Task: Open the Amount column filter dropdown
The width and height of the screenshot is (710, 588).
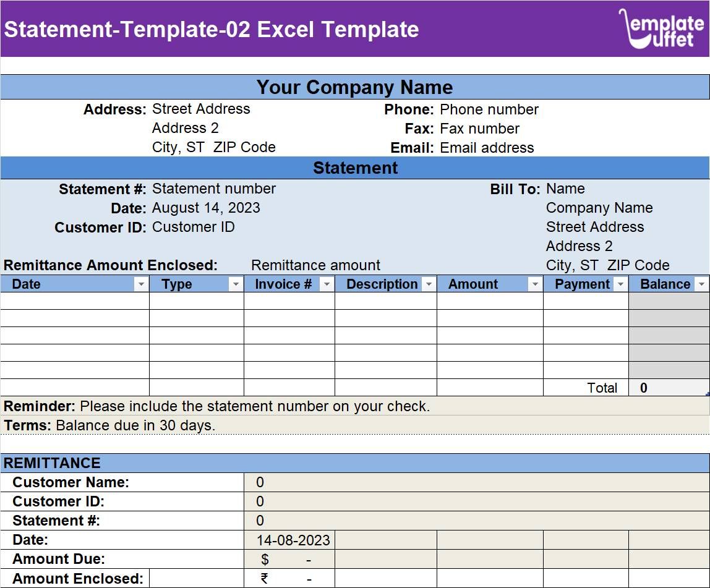Action: point(533,284)
